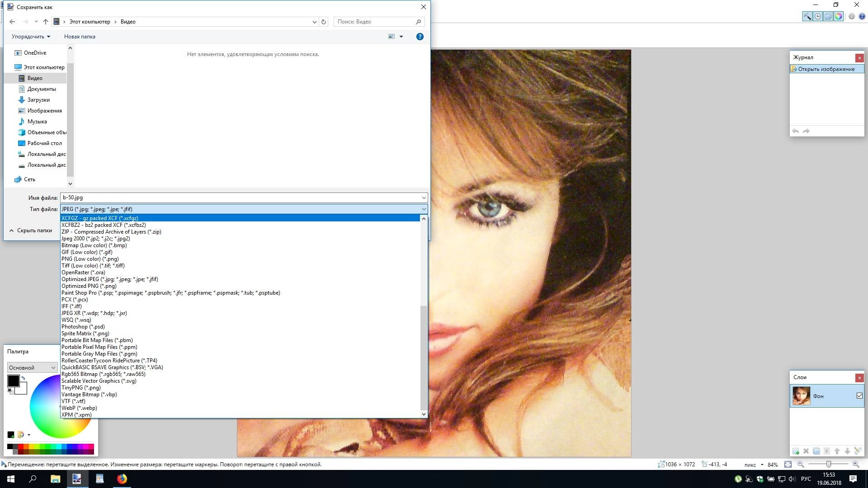Choose WebP (*.webp) format
Image resolution: width=868 pixels, height=488 pixels.
click(x=241, y=408)
